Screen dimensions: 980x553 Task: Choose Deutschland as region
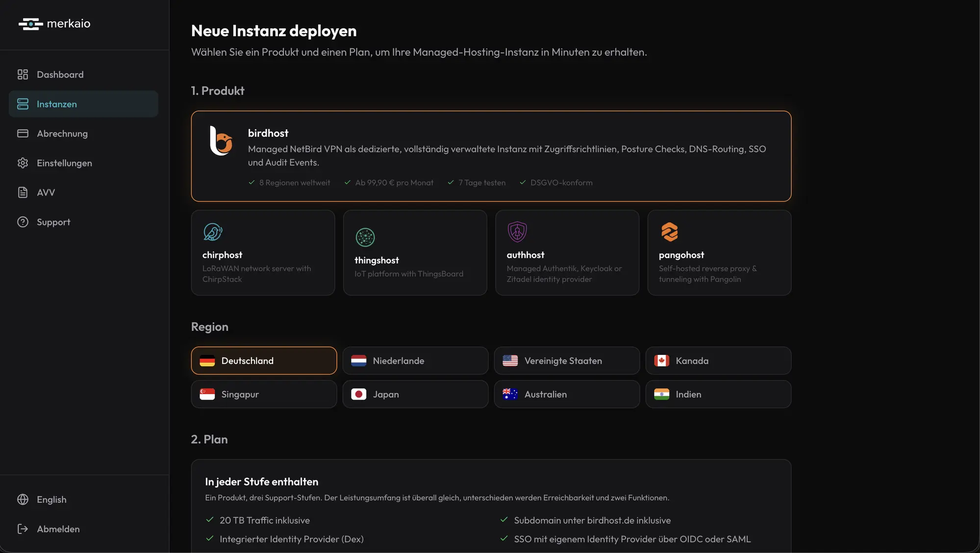click(264, 361)
